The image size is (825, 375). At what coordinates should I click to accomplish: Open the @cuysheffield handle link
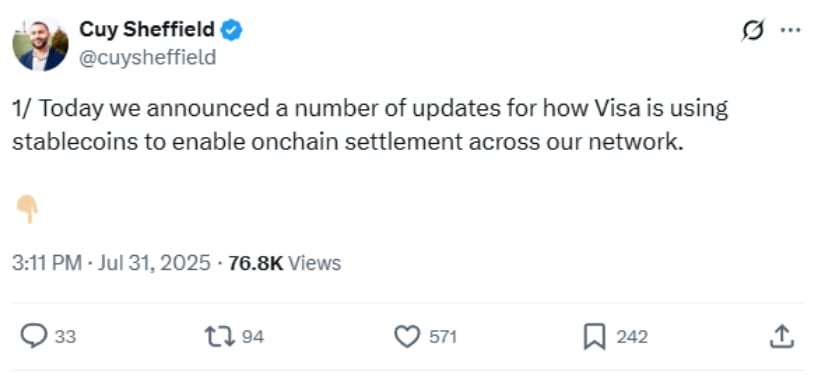pyautogui.click(x=147, y=57)
